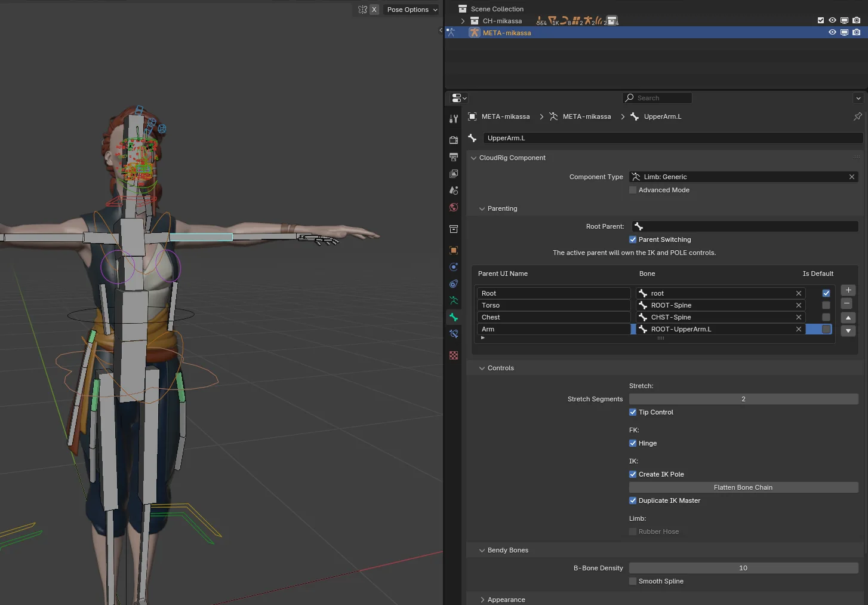Open the Tool properties tab
868x605 pixels.
tap(454, 119)
